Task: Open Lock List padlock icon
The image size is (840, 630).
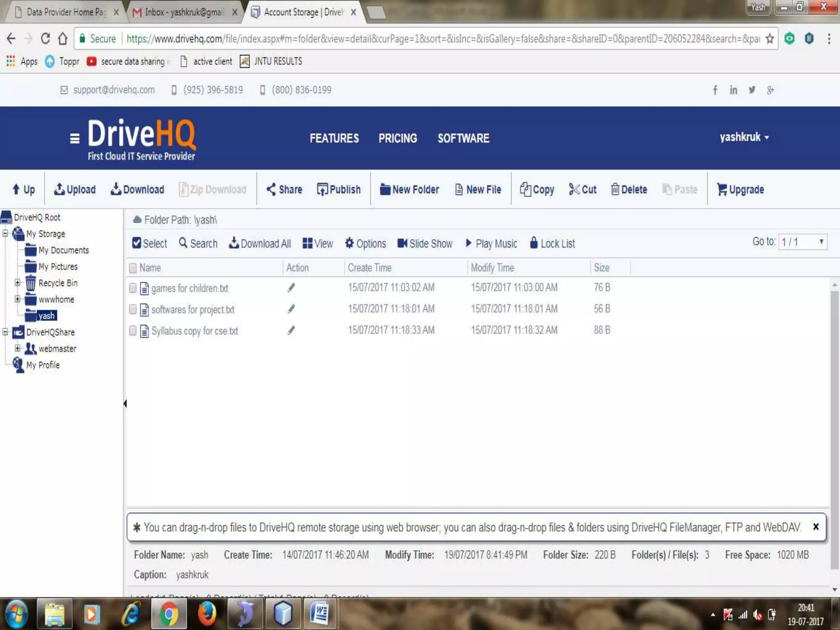Action: (534, 243)
